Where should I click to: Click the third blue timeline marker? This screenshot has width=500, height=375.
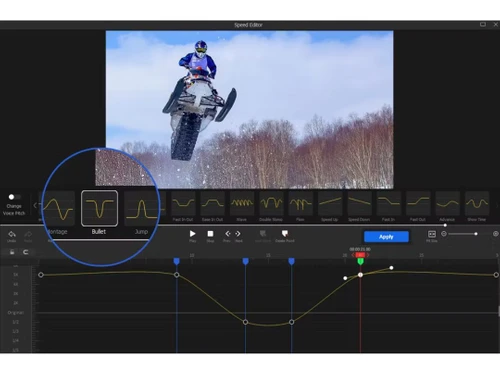(x=292, y=261)
